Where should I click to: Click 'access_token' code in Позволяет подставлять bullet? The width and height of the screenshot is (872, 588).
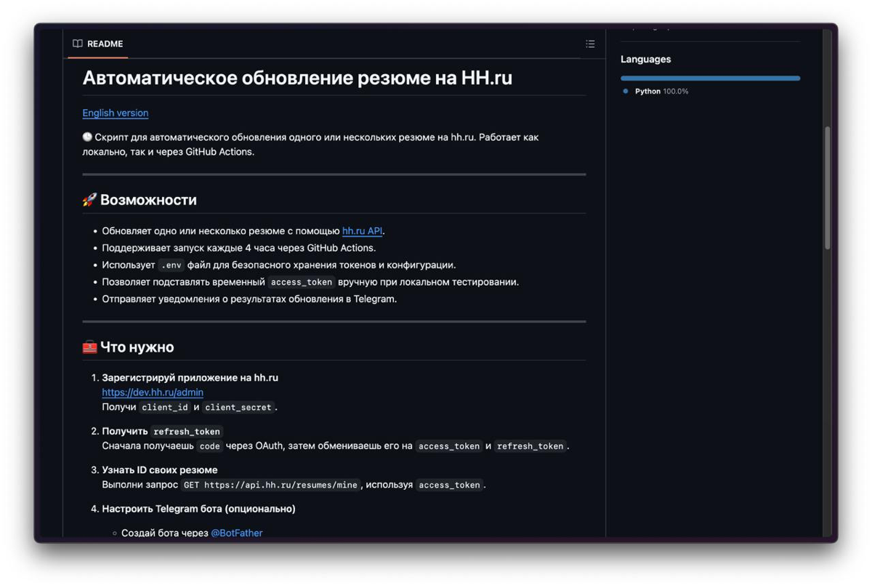pyautogui.click(x=301, y=282)
